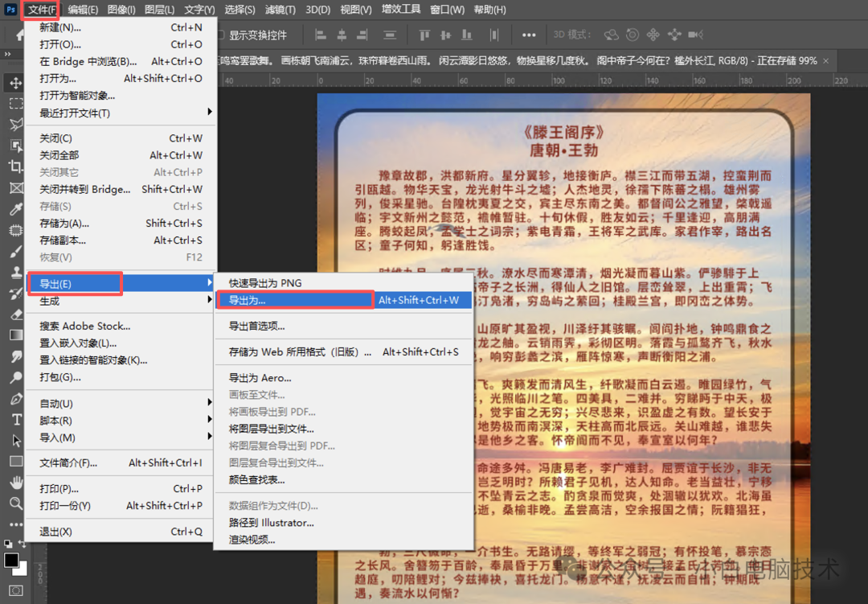Image resolution: width=868 pixels, height=604 pixels.
Task: Choose 将图层导出到文件...
Action: [343, 429]
